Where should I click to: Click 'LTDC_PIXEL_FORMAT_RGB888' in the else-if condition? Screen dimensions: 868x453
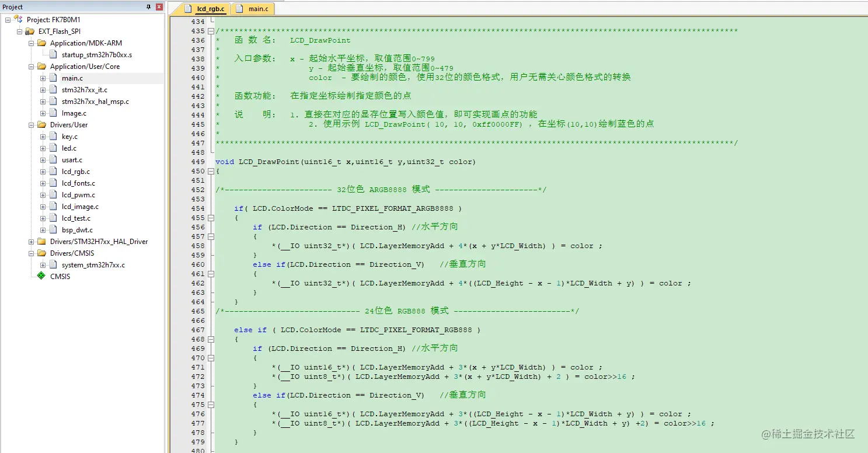click(416, 330)
